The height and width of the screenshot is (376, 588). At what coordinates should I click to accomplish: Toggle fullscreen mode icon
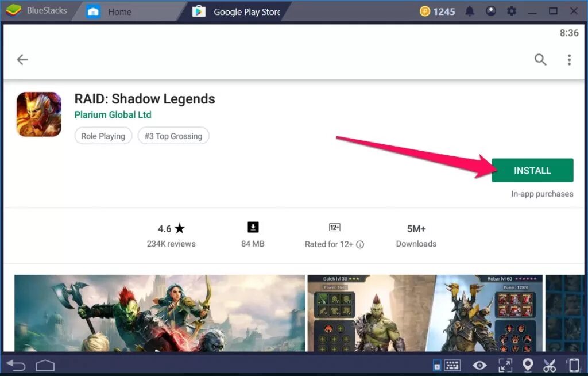[x=505, y=365]
